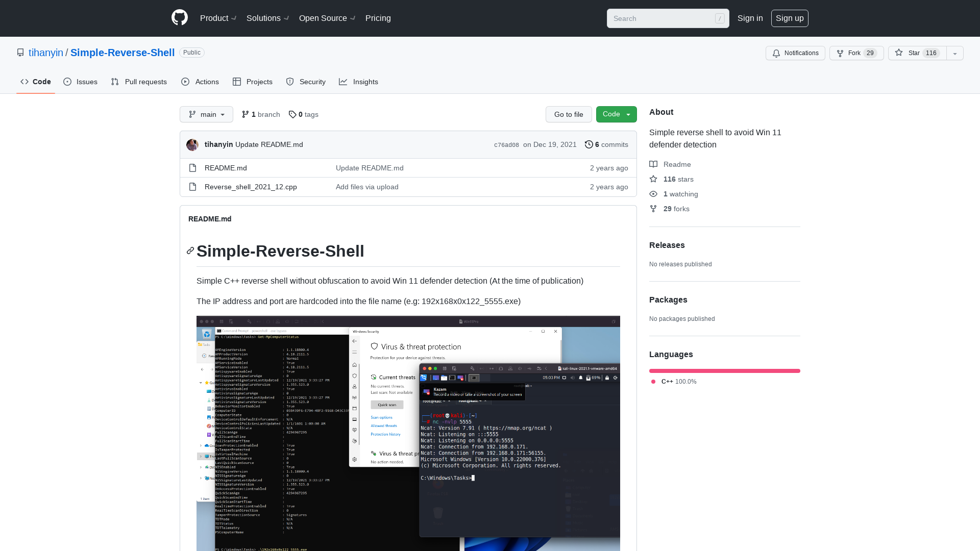Open the green Code dropdown button
This screenshot has width=980, height=551.
pos(617,114)
